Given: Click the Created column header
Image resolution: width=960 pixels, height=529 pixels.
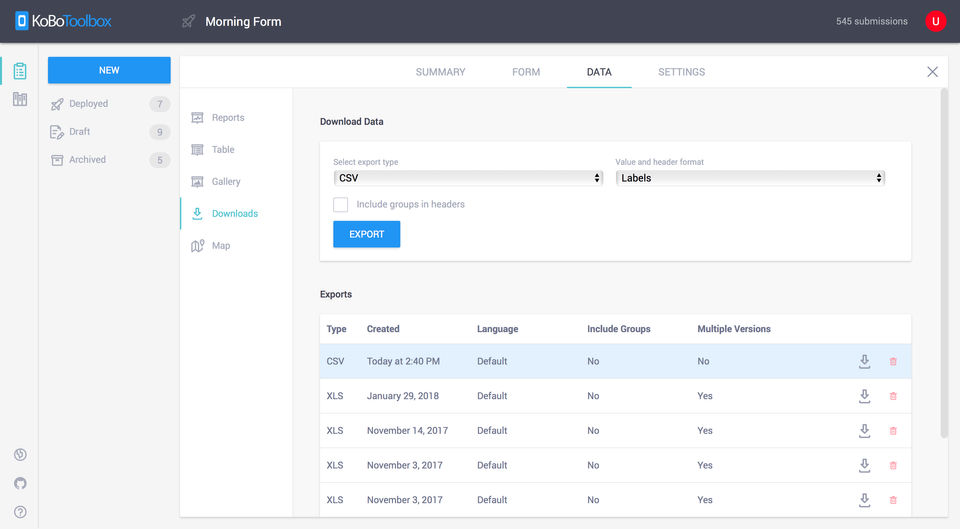Looking at the screenshot, I should click(383, 329).
